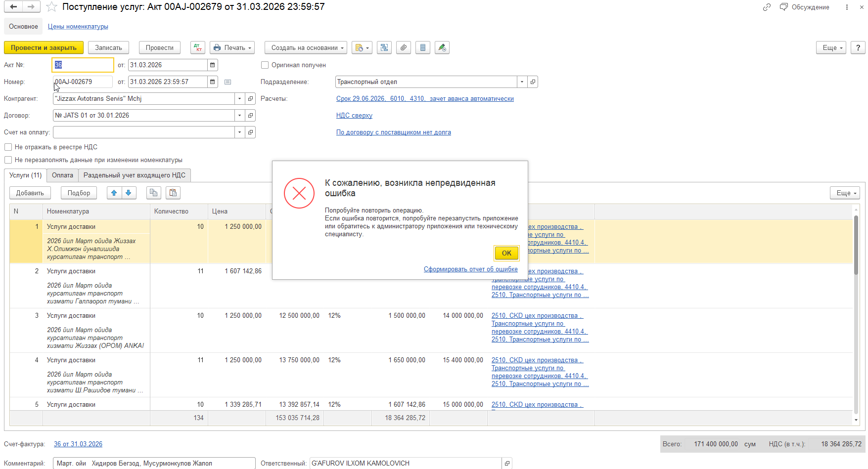Open the Срок 29.06.2026 settlements link

click(x=425, y=98)
